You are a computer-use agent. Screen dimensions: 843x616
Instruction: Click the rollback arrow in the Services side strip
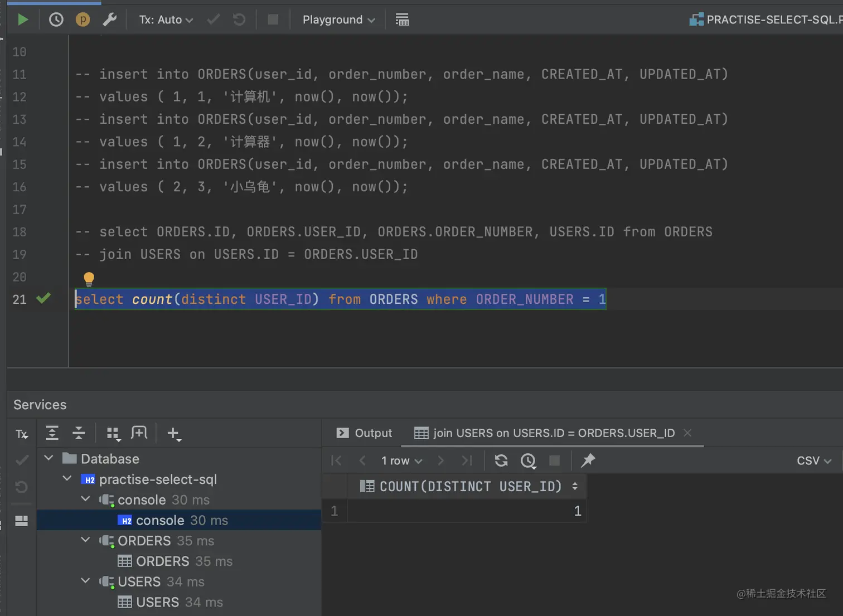22,487
